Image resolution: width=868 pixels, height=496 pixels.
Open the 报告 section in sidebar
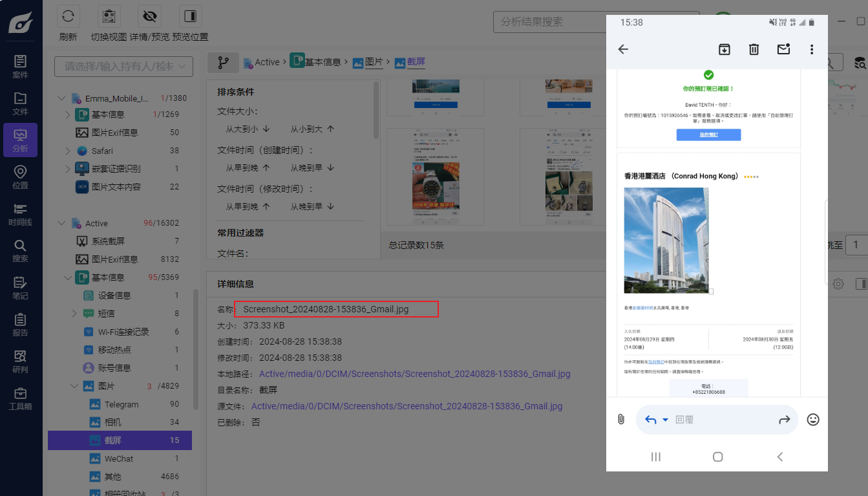tap(21, 325)
